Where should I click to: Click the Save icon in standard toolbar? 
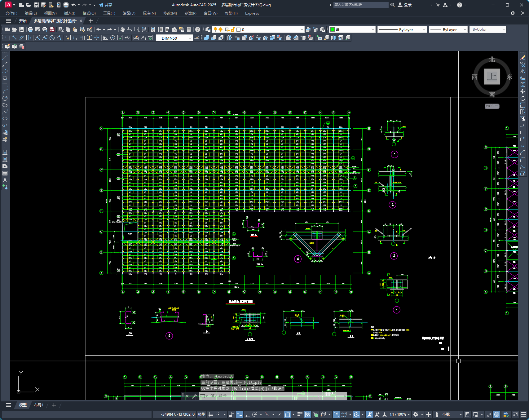tap(22, 29)
